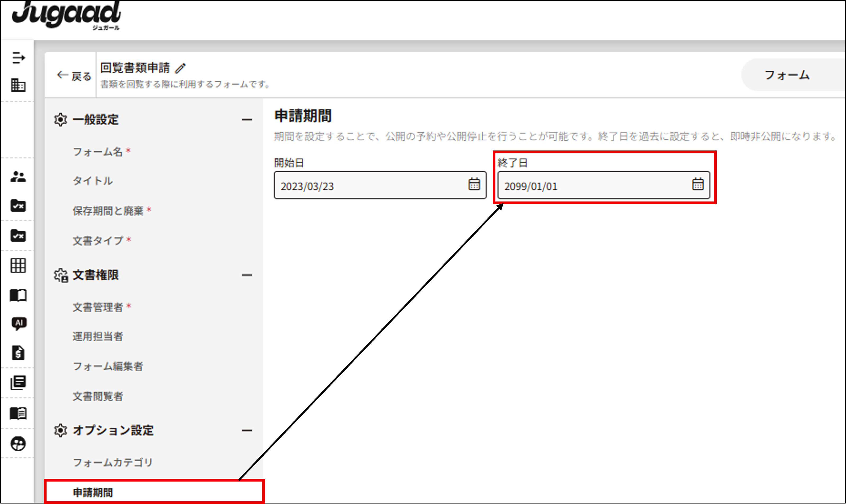Open the 文書管理者 setting

98,307
